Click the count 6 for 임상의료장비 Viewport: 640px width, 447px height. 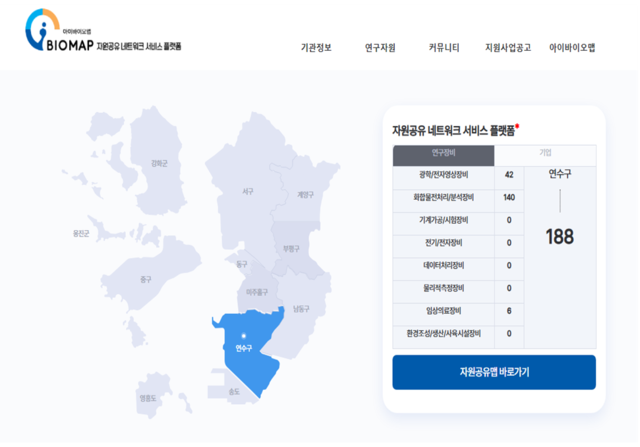click(x=509, y=311)
